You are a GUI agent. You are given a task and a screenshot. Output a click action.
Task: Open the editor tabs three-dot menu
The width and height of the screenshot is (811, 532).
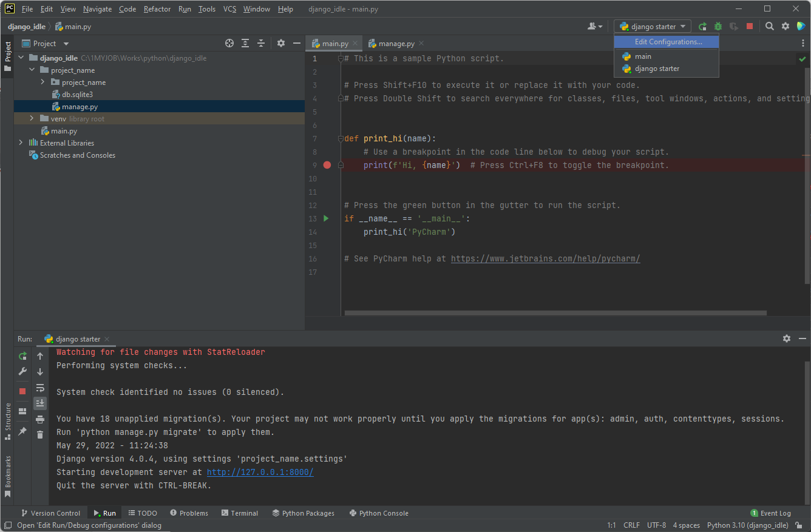[x=803, y=44]
